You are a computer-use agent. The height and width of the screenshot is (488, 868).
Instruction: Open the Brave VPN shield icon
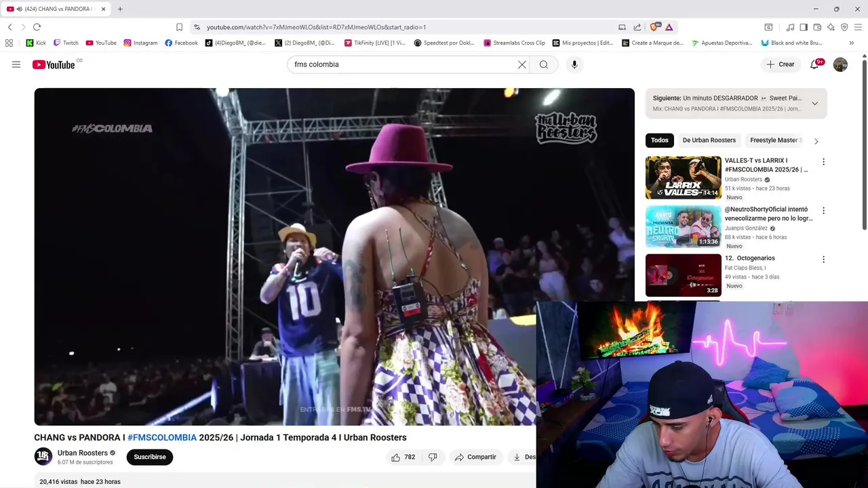click(x=844, y=27)
